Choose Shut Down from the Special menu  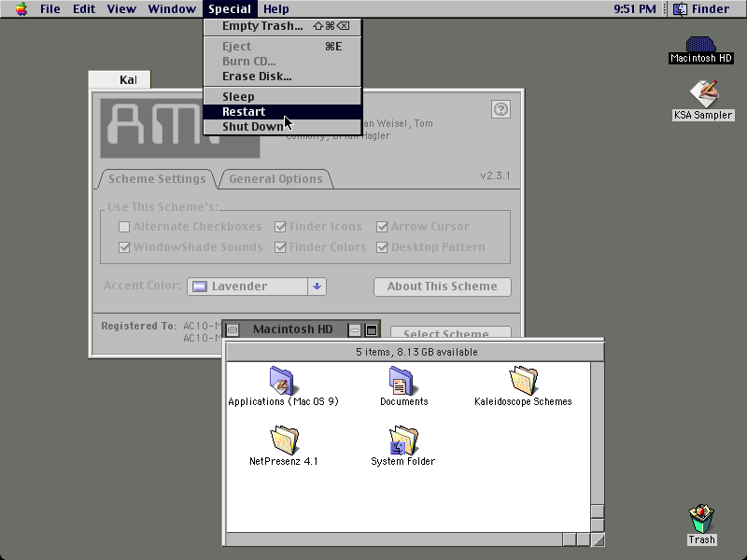[283, 127]
